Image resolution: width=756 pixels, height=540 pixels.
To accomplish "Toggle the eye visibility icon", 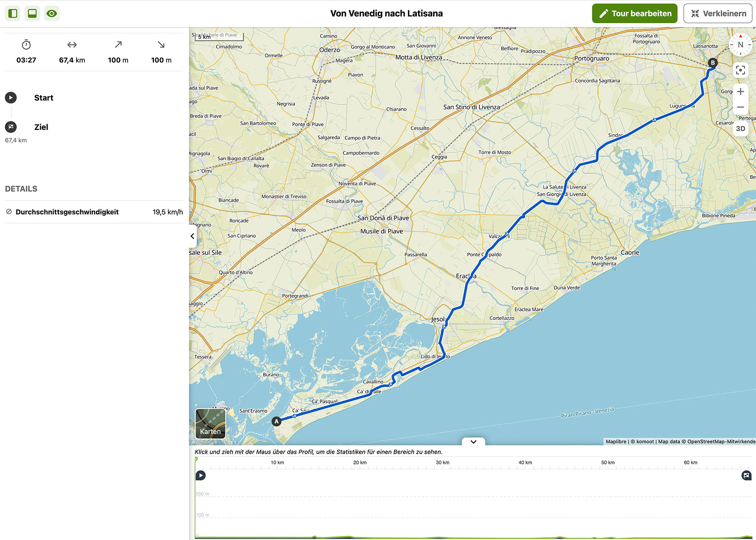I will click(52, 13).
